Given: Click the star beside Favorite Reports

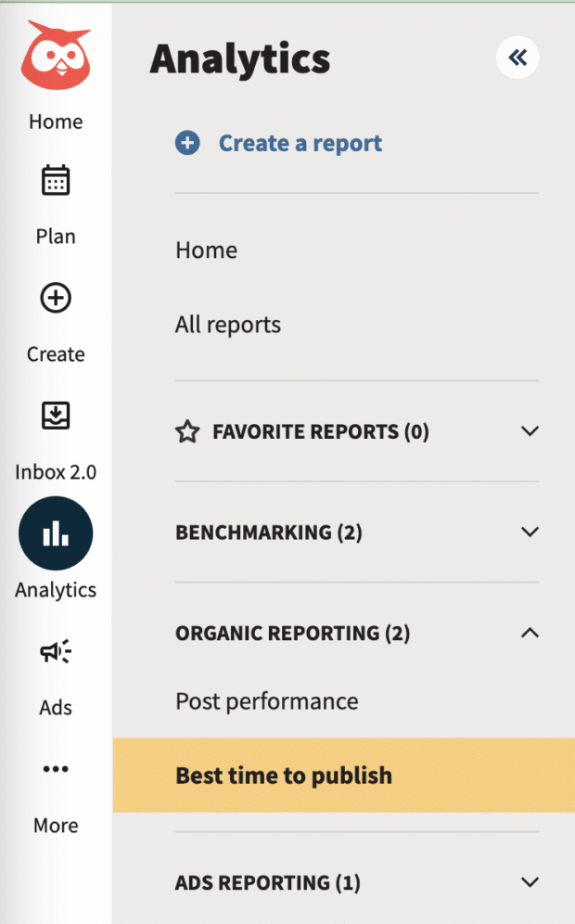Looking at the screenshot, I should click(x=188, y=431).
